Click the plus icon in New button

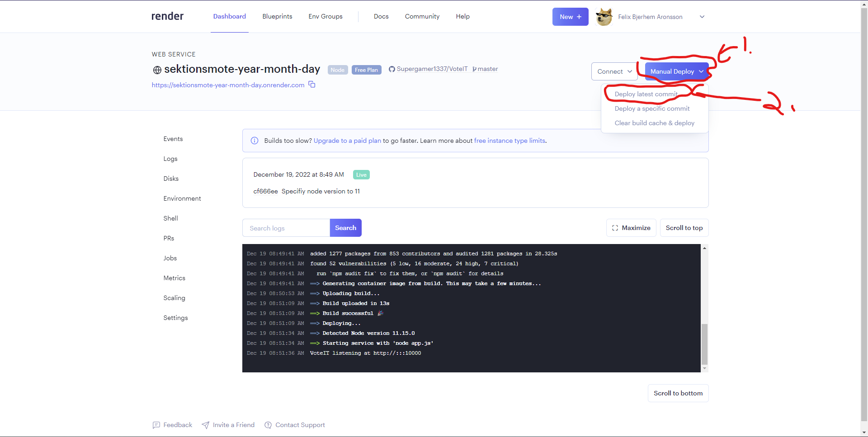pyautogui.click(x=579, y=17)
